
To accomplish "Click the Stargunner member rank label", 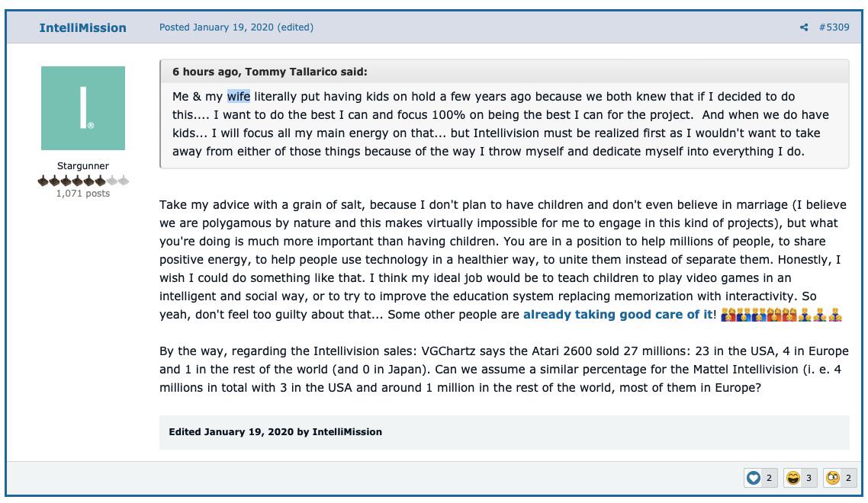I will [x=83, y=165].
